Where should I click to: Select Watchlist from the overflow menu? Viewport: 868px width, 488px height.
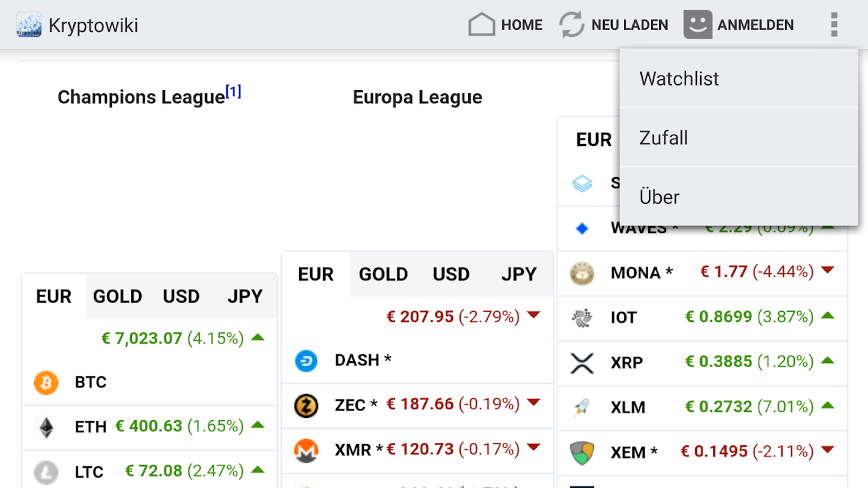(679, 79)
